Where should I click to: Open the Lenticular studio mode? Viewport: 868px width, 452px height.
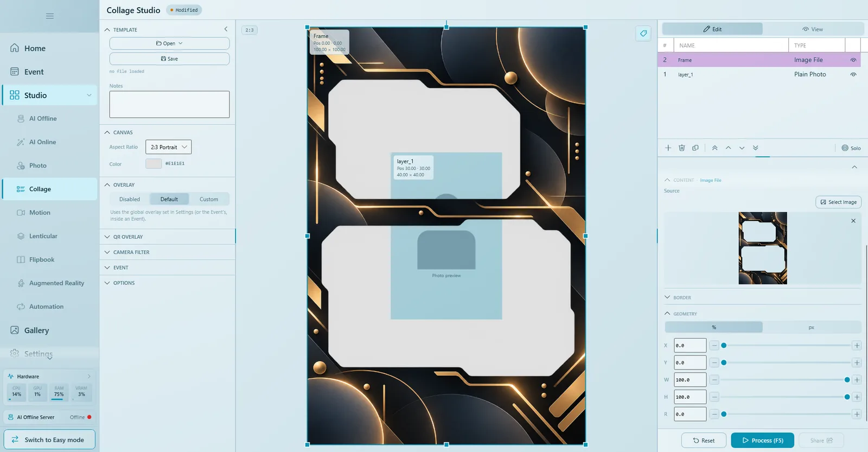click(x=49, y=236)
